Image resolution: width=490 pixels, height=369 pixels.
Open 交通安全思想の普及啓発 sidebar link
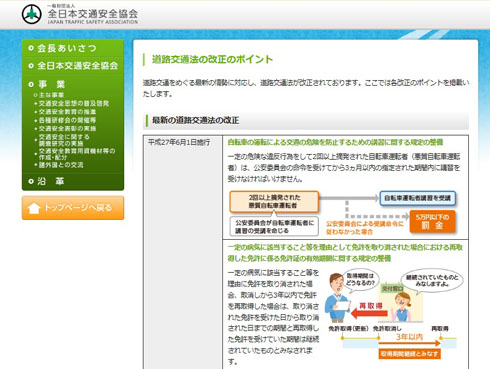tap(74, 103)
